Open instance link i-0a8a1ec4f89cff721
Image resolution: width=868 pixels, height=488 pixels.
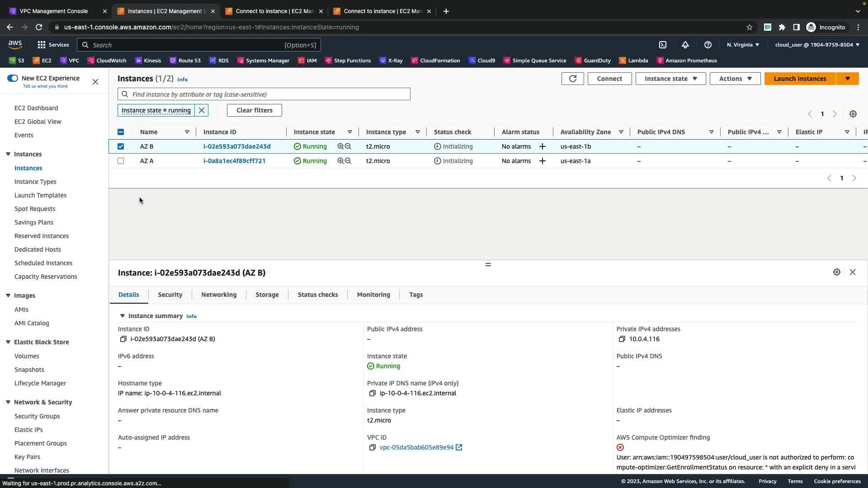click(234, 161)
